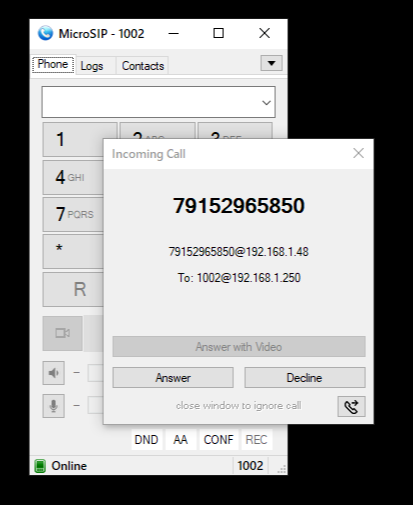The image size is (413, 505).
Task: Open the Contacts tab
Action: coord(143,66)
